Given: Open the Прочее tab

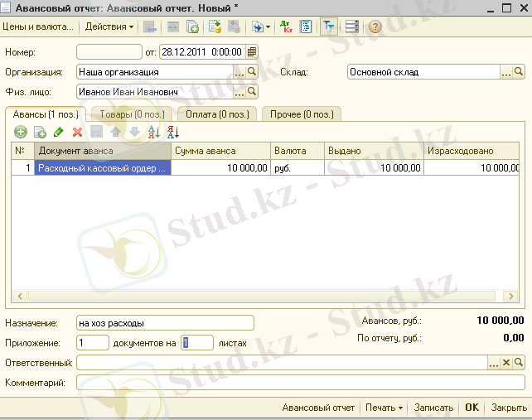Looking at the screenshot, I should [301, 113].
